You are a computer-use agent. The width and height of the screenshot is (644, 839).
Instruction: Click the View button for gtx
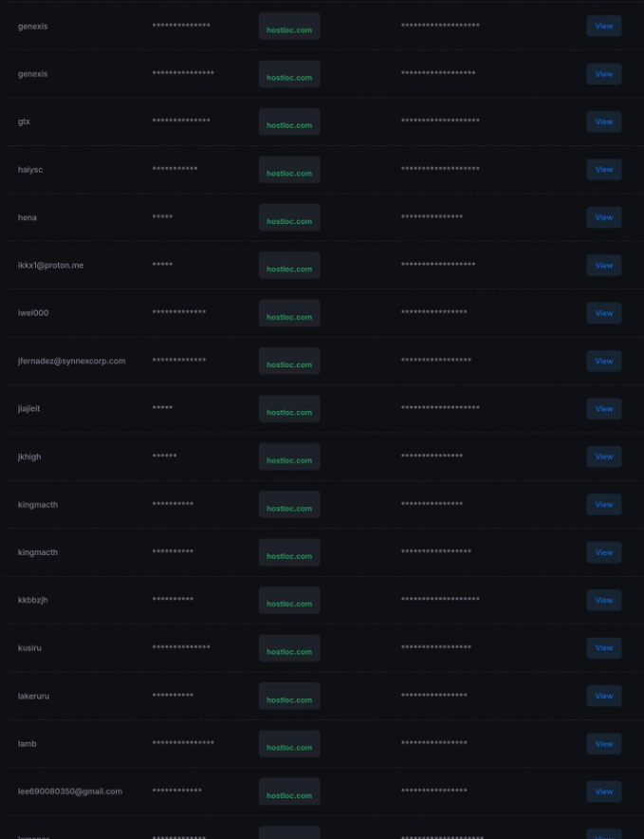[x=604, y=122]
